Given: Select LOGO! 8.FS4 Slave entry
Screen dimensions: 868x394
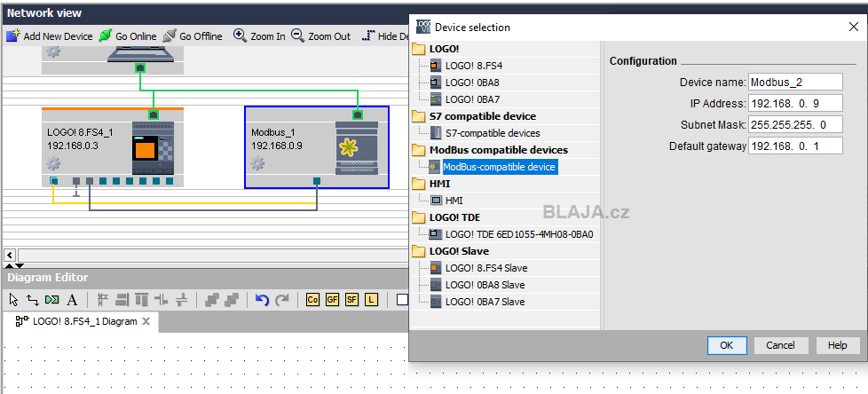Looking at the screenshot, I should (x=486, y=268).
